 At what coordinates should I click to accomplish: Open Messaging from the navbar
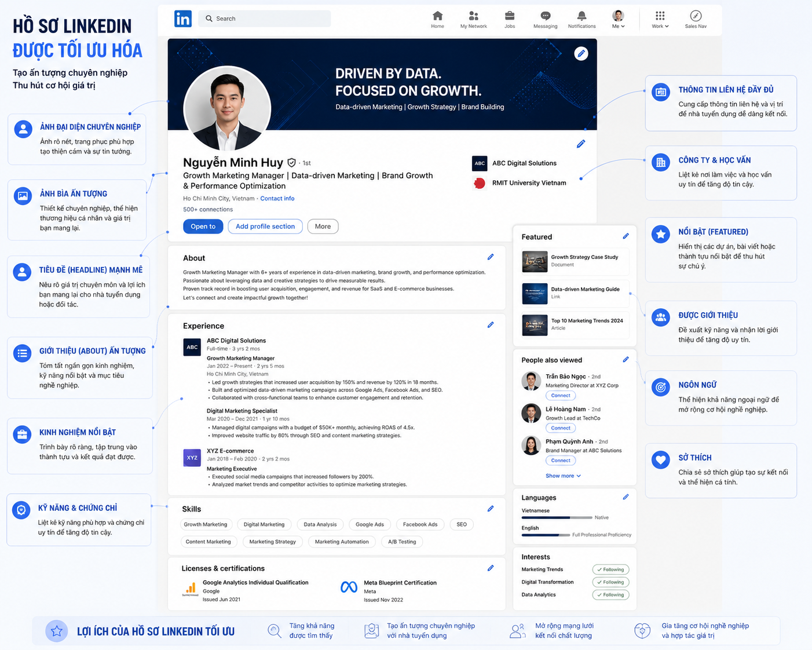545,19
